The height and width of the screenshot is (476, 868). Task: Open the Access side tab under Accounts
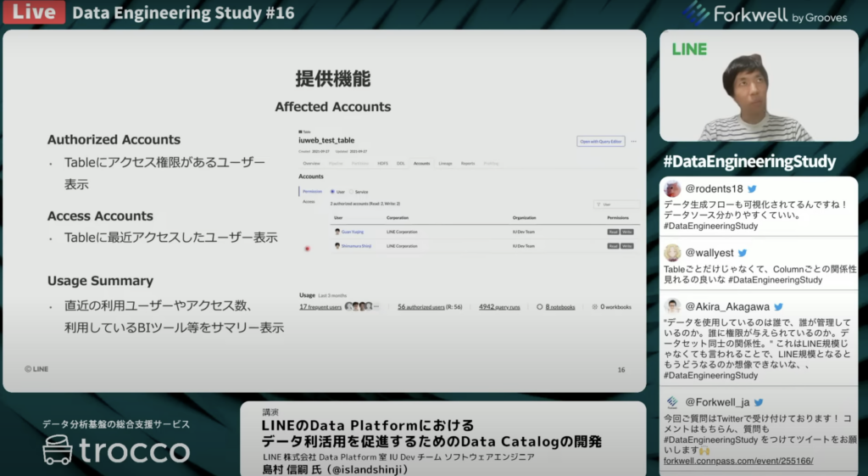point(309,202)
